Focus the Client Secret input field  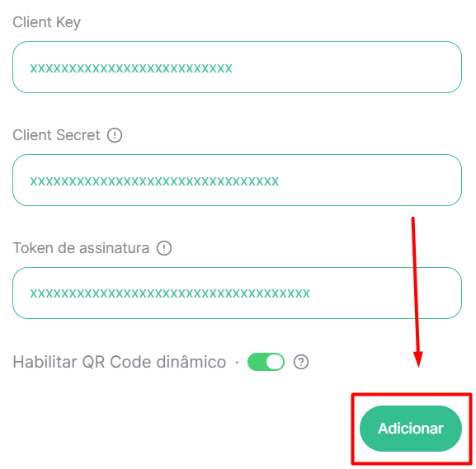237,181
